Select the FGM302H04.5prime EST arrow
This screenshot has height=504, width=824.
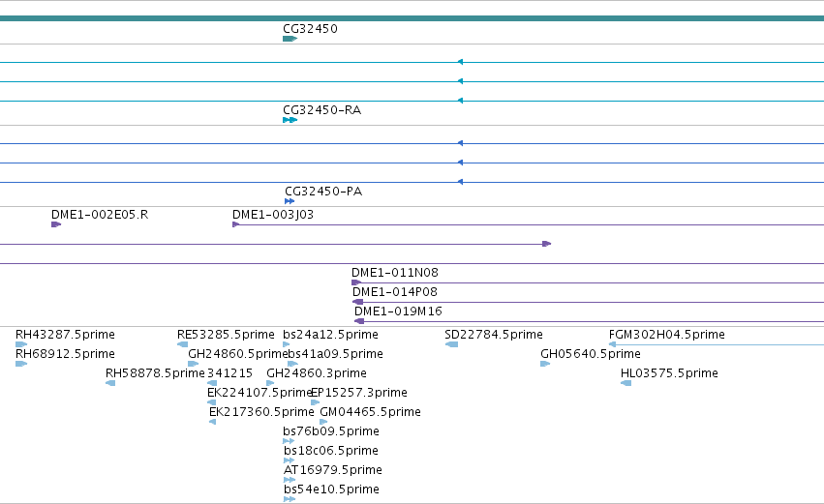coord(612,345)
